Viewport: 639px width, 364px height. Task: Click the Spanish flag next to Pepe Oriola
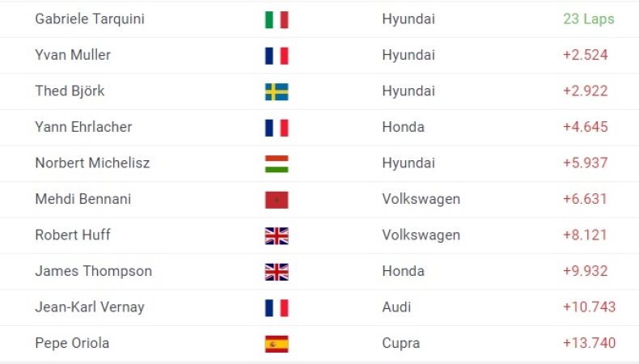[277, 344]
